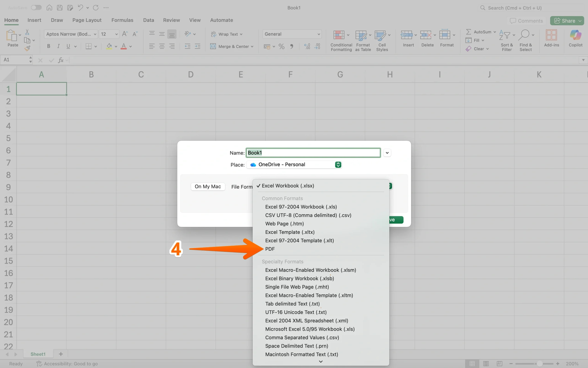Open the font size dropdown

[116, 34]
